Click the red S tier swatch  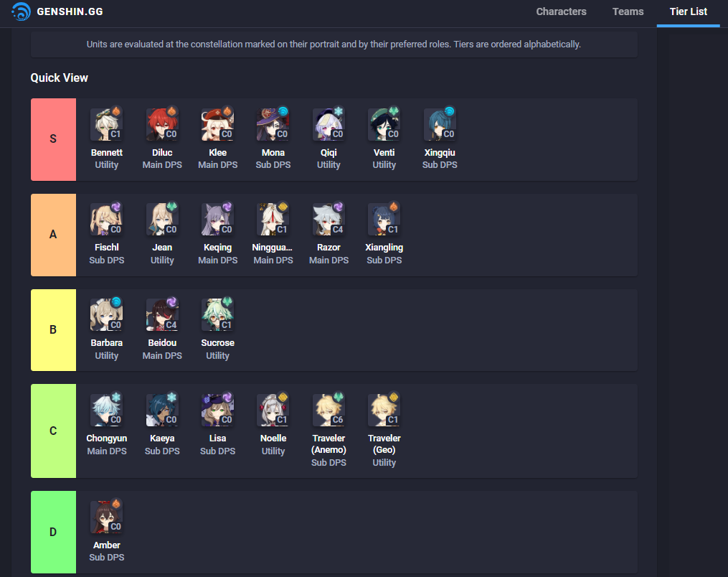(x=53, y=139)
